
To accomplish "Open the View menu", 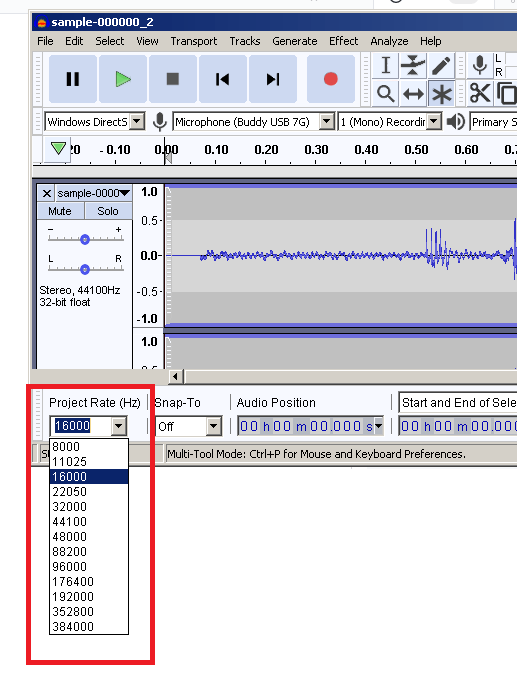I will 147,41.
